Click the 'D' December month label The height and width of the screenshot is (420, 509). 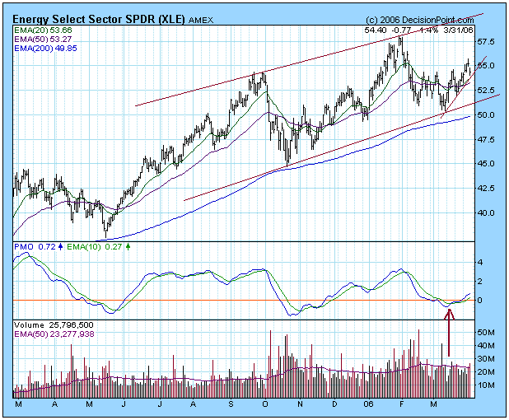tap(334, 404)
